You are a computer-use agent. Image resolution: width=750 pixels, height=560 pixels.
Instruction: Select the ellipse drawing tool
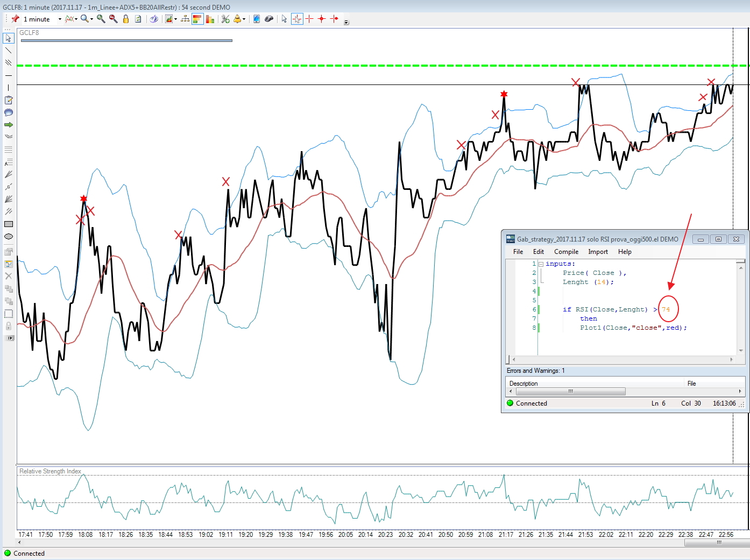[8, 236]
